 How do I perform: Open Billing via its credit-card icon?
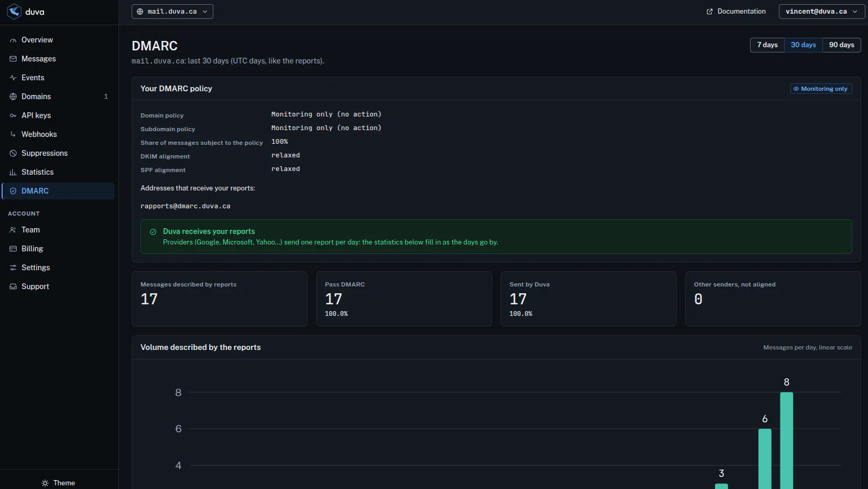pyautogui.click(x=13, y=249)
